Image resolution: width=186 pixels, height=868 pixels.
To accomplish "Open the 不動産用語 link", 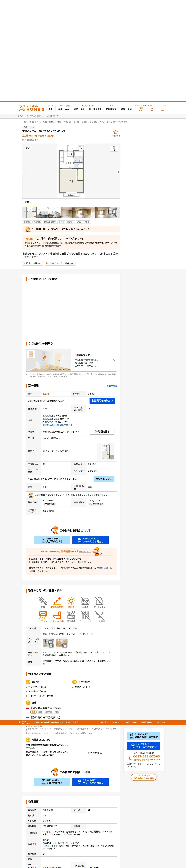I will click(x=112, y=386).
